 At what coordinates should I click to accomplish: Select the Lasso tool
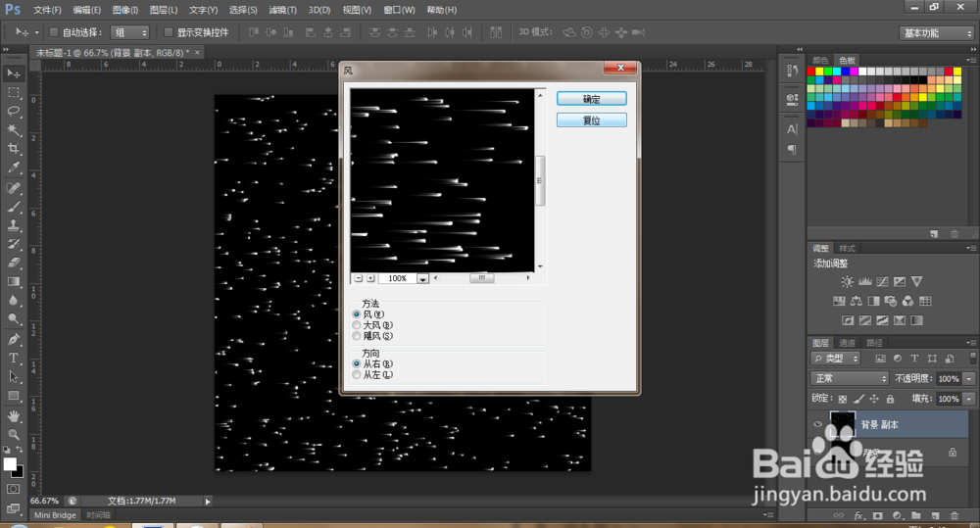(13, 112)
